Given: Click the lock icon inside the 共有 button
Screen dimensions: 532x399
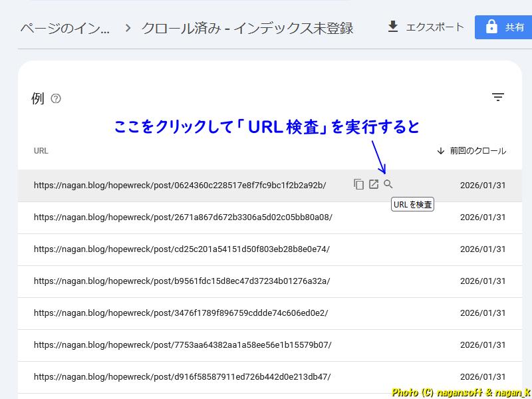Looking at the screenshot, I should pos(490,27).
